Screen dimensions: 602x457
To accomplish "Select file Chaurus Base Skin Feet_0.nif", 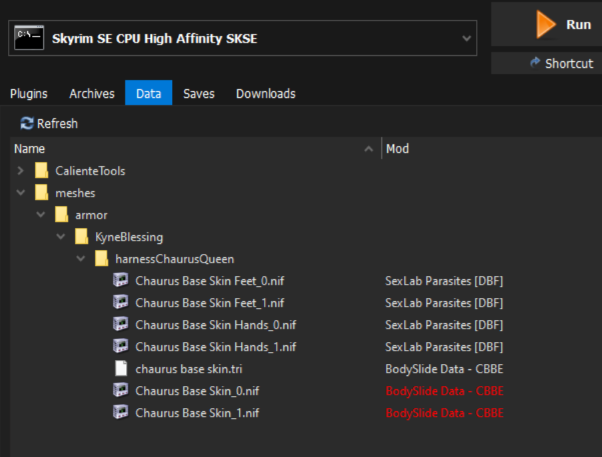I will (210, 281).
